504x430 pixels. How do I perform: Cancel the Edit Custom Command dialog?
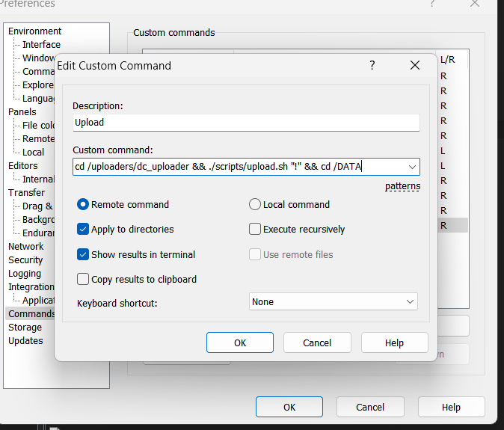pos(317,343)
